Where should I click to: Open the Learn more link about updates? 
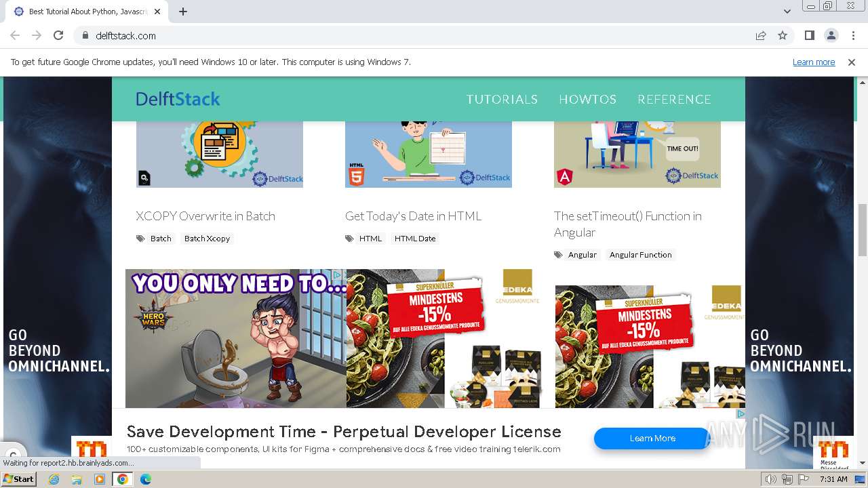coord(814,62)
